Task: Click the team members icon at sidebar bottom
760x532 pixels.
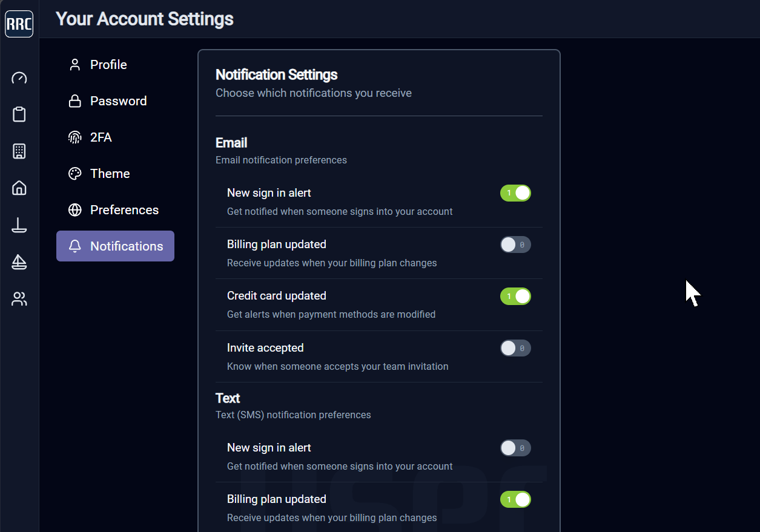Action: (x=19, y=299)
